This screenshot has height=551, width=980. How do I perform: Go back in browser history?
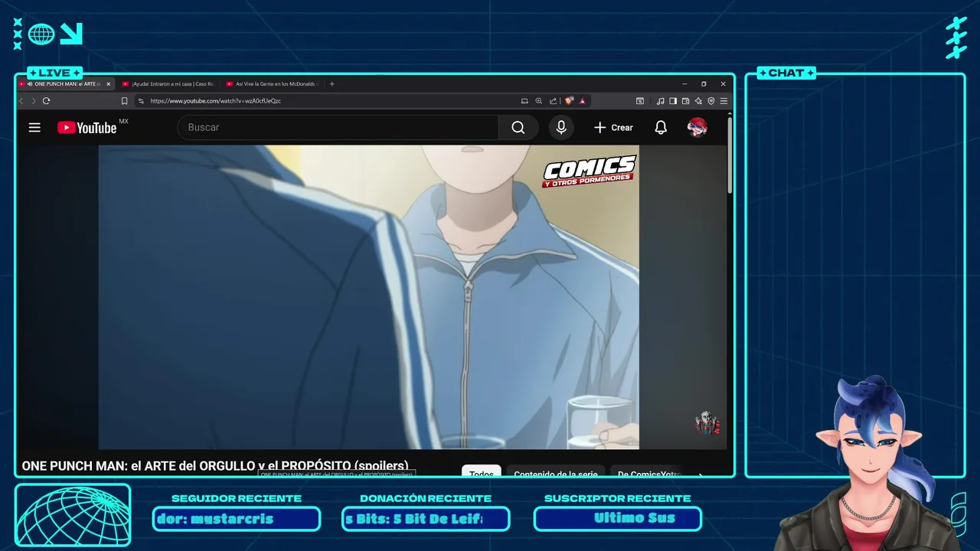tap(21, 101)
